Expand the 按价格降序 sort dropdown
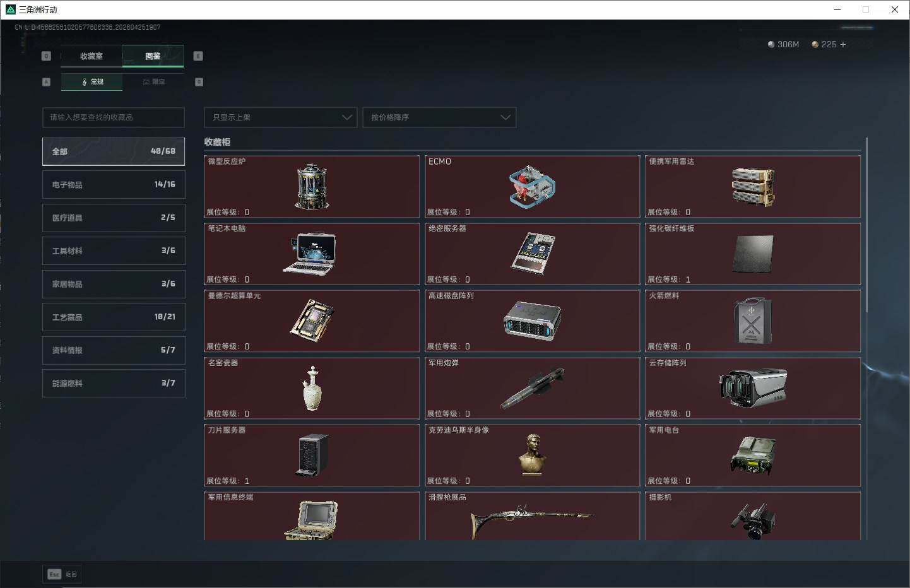Viewport: 910px width, 588px height. tap(439, 117)
